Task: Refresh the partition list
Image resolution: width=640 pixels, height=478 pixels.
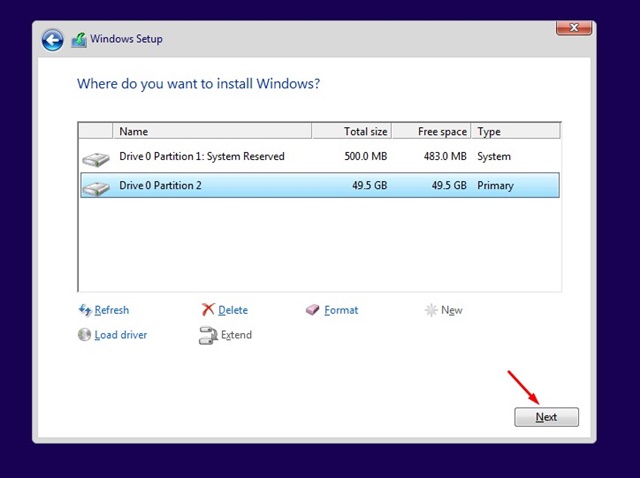Action: [111, 310]
